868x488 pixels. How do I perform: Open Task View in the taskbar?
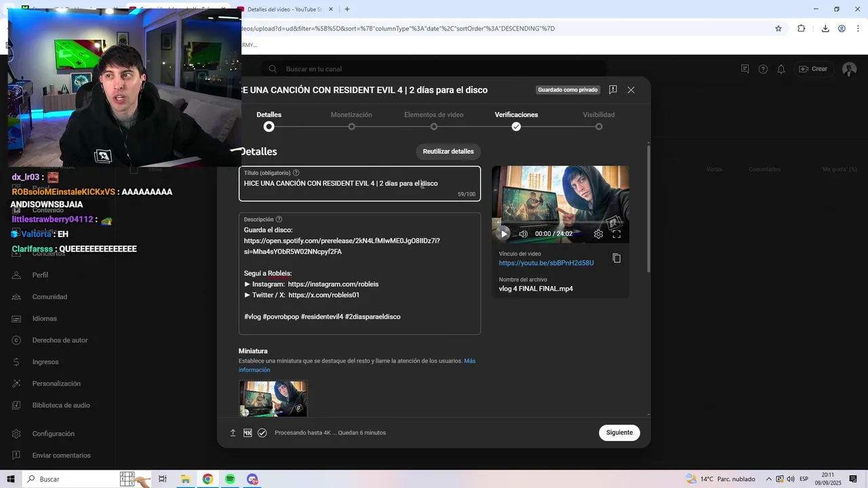coord(163,479)
